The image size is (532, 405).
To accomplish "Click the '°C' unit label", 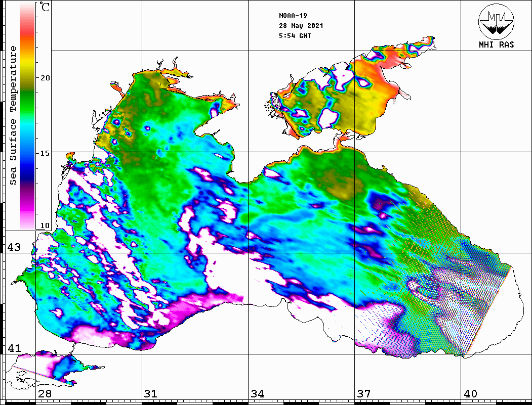I will click(x=44, y=7).
